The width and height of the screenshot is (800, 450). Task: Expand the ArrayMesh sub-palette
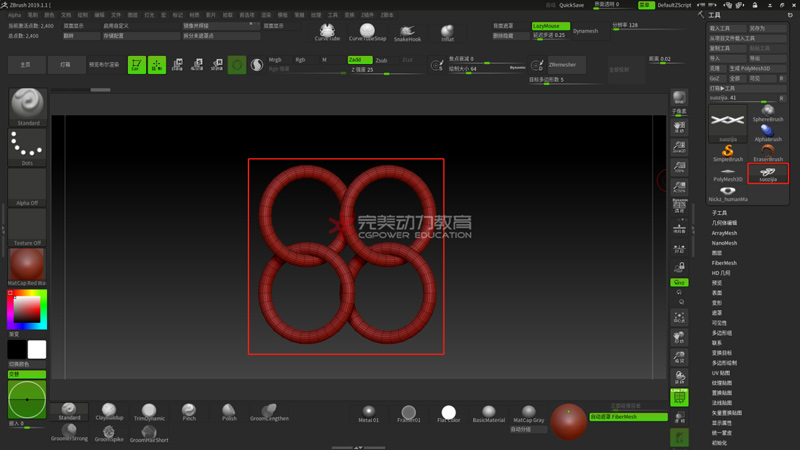(724, 233)
